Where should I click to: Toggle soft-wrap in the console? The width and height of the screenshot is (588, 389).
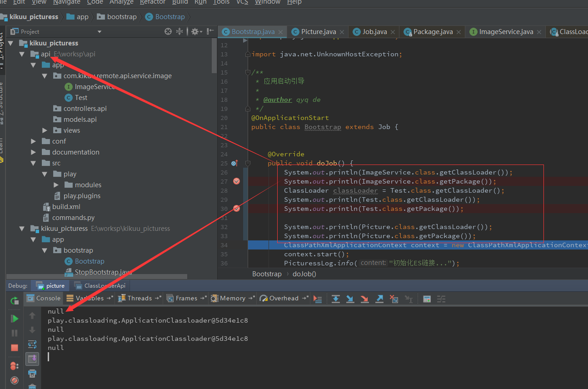[x=32, y=344]
